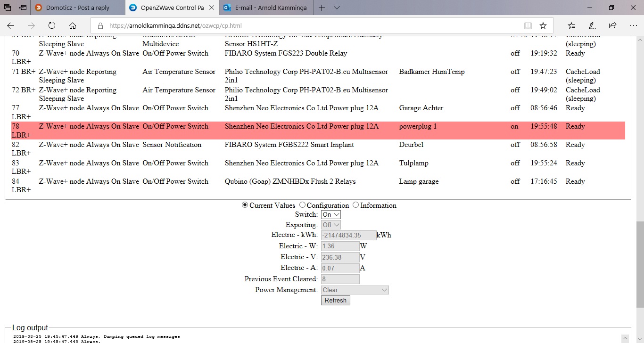This screenshot has height=343, width=644.
Task: Select the Deurbel node row
Action: [318, 149]
